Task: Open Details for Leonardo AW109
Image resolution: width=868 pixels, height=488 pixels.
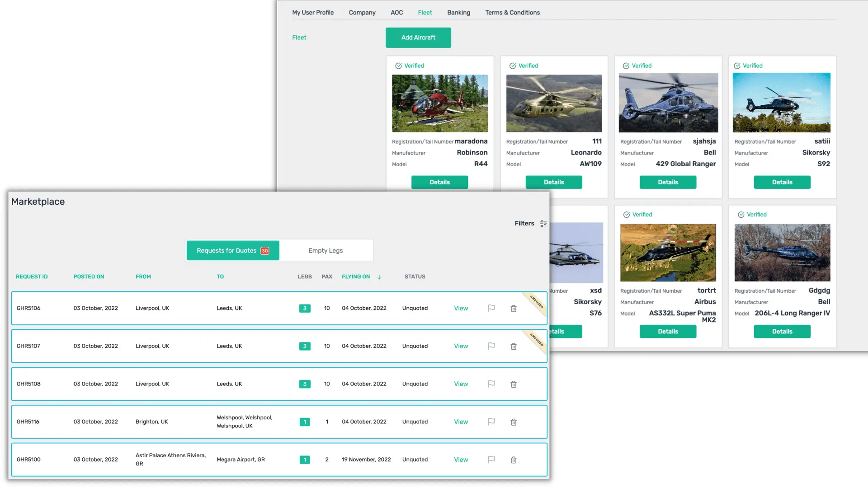Action: (x=554, y=182)
